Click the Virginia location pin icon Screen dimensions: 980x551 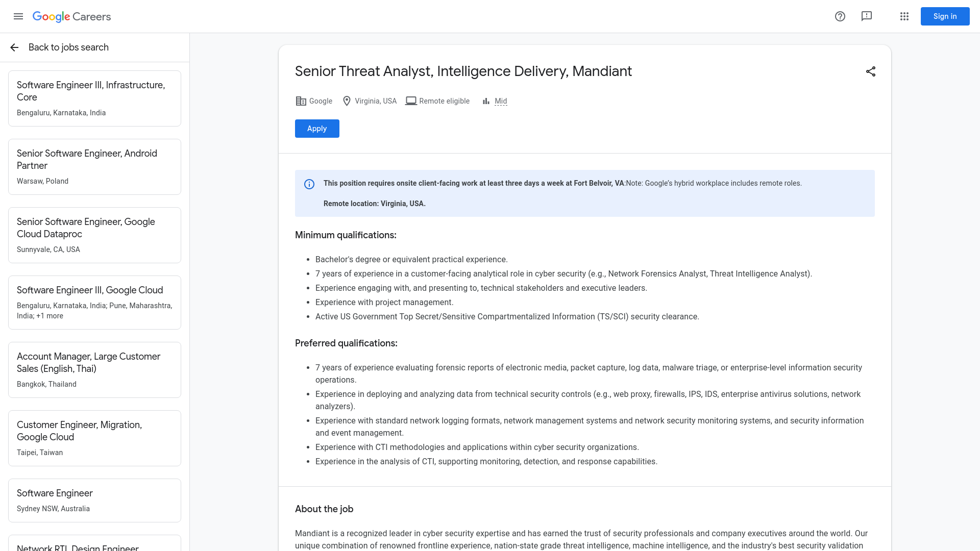(x=347, y=101)
